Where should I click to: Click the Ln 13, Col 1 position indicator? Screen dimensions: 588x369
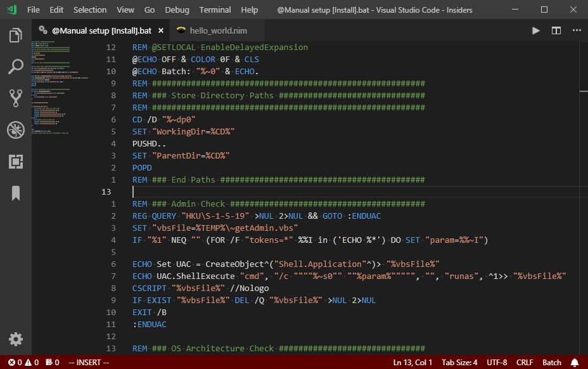click(x=412, y=362)
